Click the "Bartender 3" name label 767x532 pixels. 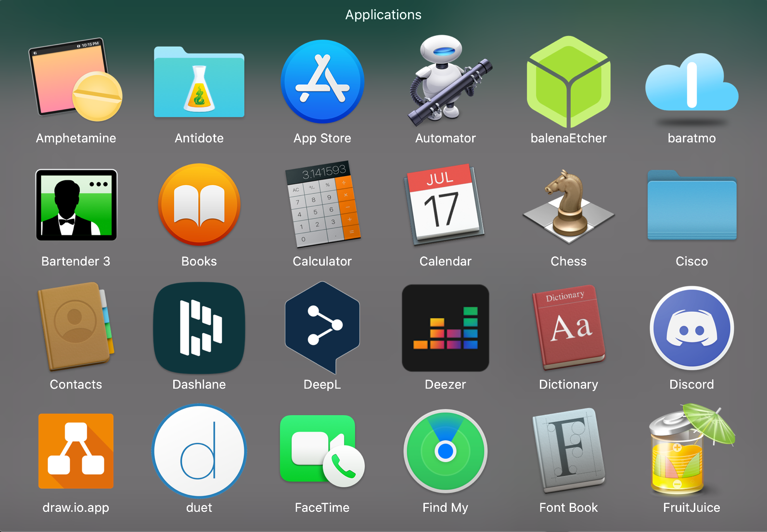(x=76, y=262)
